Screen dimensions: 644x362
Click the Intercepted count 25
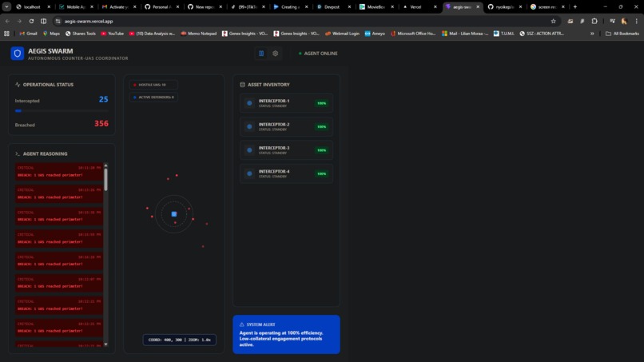(104, 99)
